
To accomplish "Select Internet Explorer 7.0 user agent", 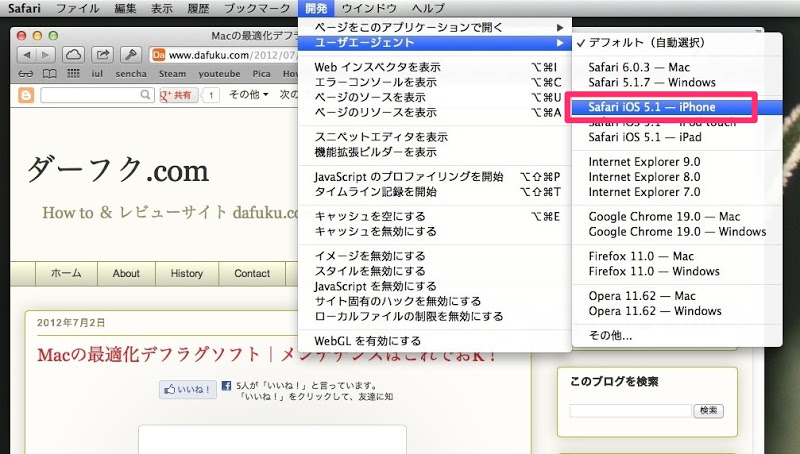I will (x=677, y=192).
